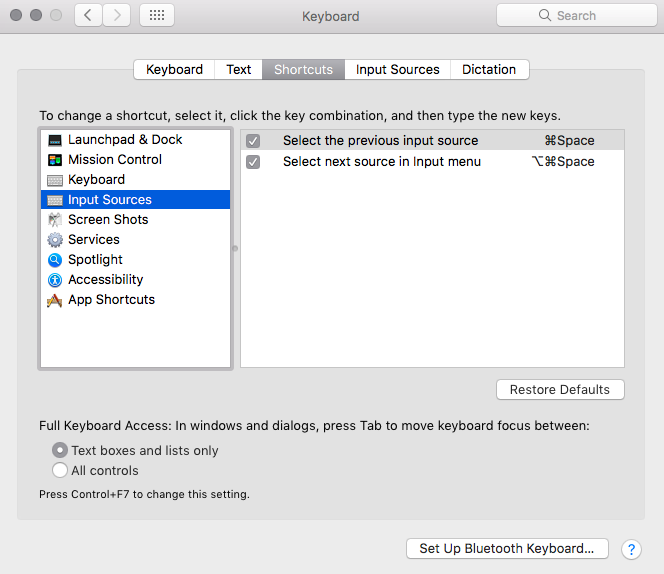Viewport: 664px width, 574px height.
Task: Click into the Search field
Action: 576,15
